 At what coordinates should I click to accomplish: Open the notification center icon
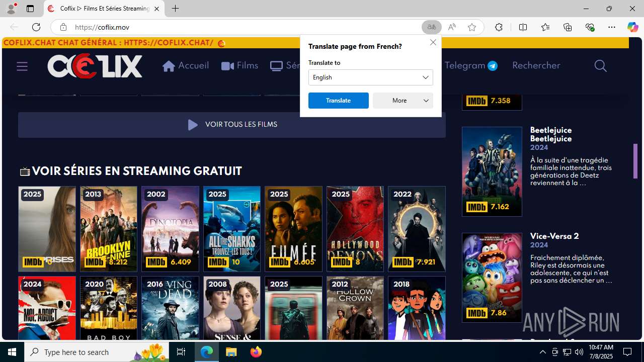point(627,352)
